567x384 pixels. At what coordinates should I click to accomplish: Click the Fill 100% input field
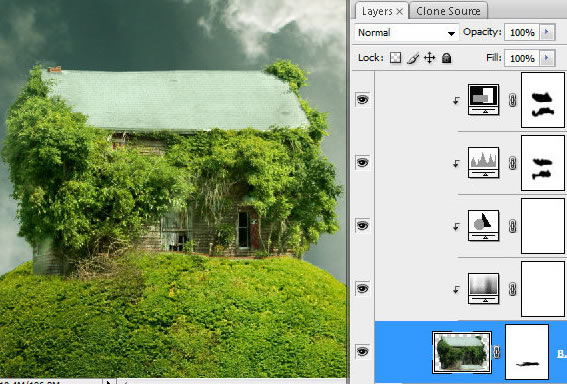coord(522,58)
